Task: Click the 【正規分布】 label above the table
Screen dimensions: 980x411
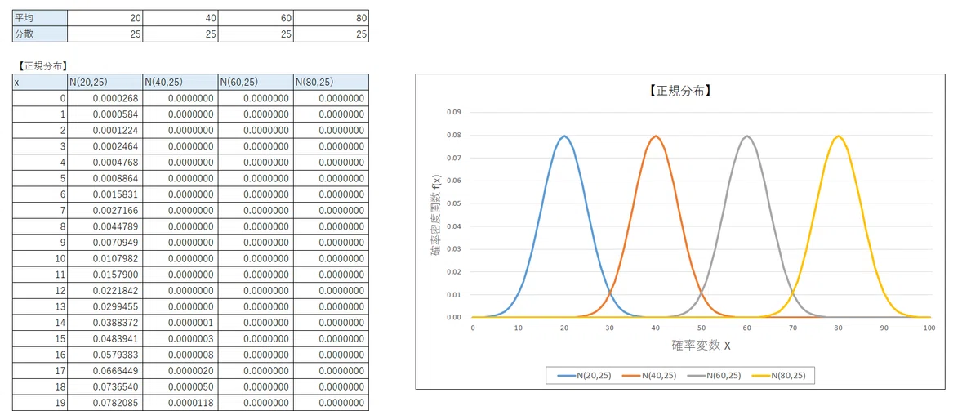Action: coord(41,65)
